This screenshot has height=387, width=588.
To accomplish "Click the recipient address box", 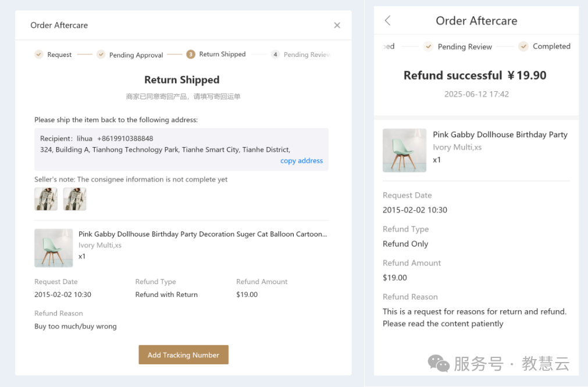I will click(x=181, y=149).
